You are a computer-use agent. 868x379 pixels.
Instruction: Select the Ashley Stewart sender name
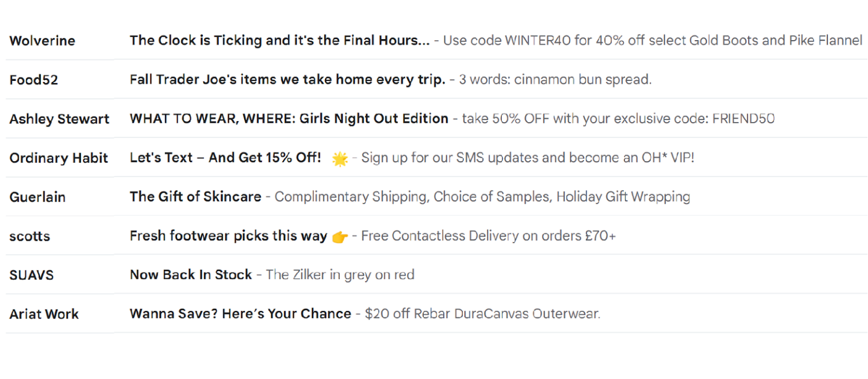pos(59,119)
